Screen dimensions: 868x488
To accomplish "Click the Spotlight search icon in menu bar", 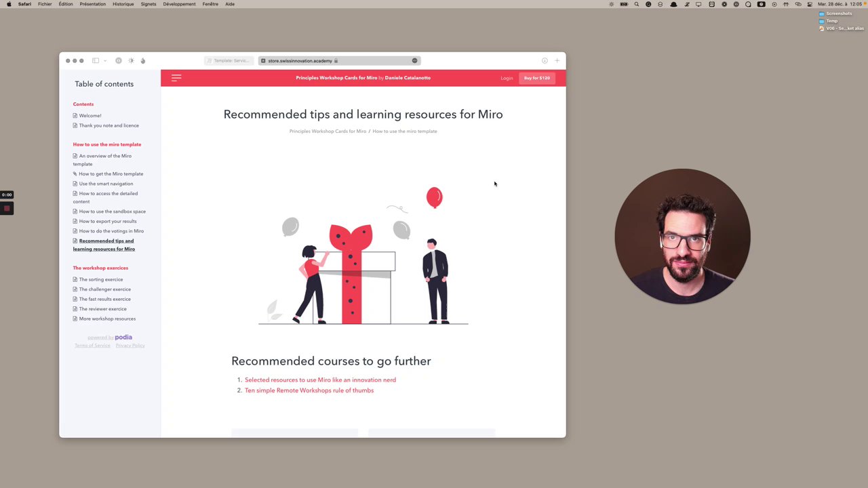I will pos(636,4).
